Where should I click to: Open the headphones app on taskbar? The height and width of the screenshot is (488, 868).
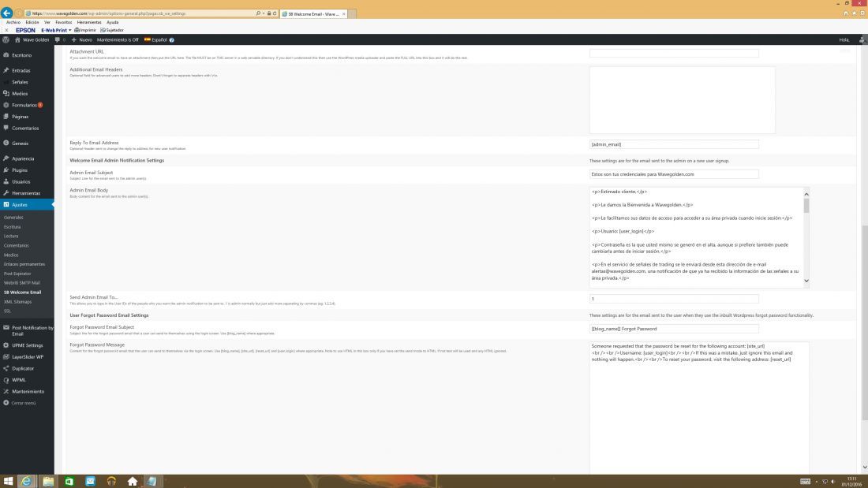click(111, 482)
